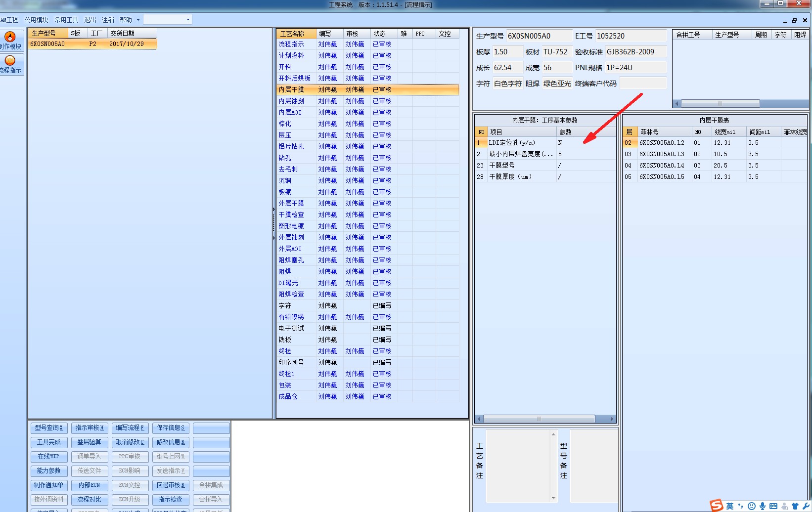Image resolution: width=812 pixels, height=512 pixels.
Task: Click the 验收标准 field GJB362B-2009
Action: click(635, 52)
